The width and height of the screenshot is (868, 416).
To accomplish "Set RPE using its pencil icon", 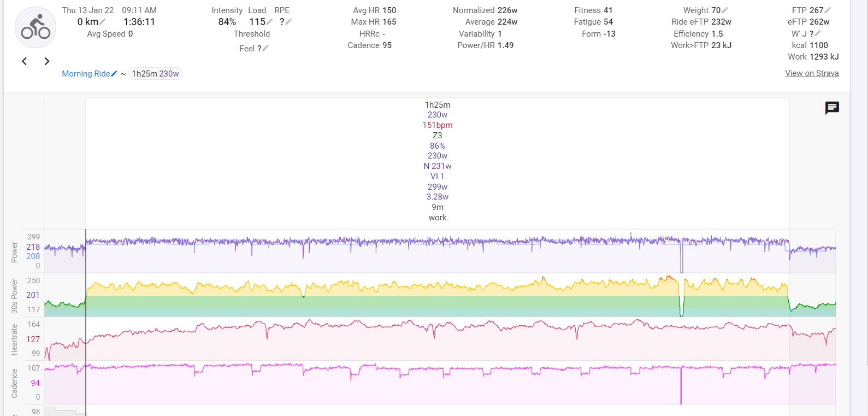I will [x=288, y=22].
